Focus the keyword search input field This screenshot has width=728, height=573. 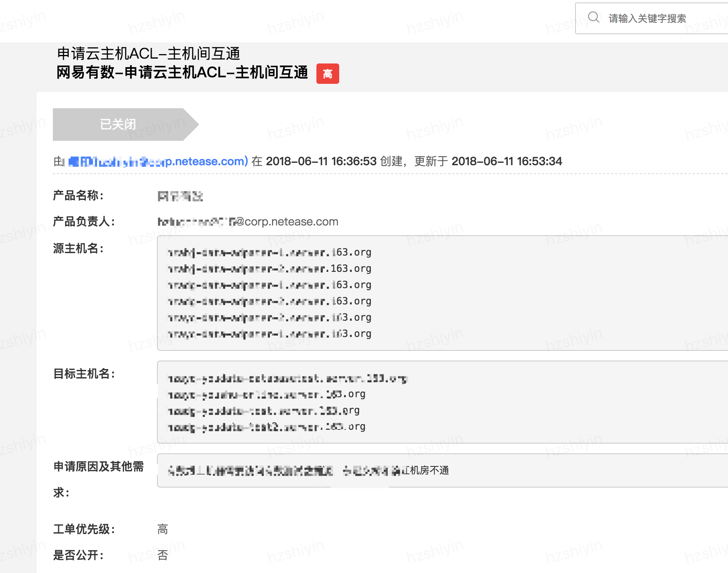(659, 18)
